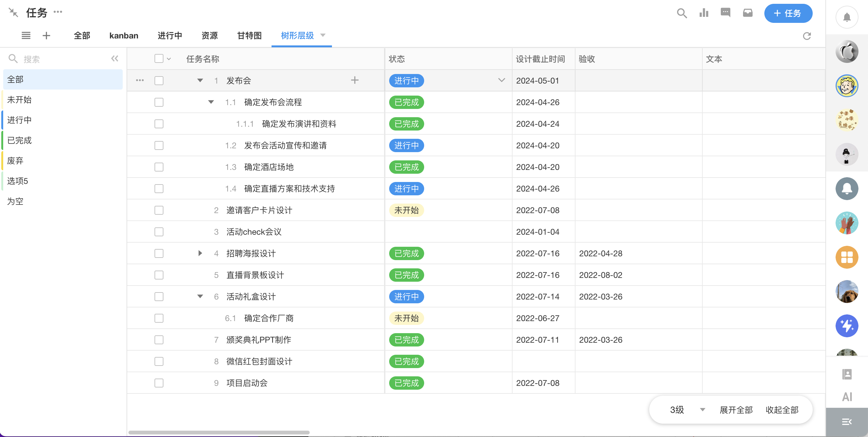Switch to the kanban tab
The image size is (868, 437).
(124, 35)
